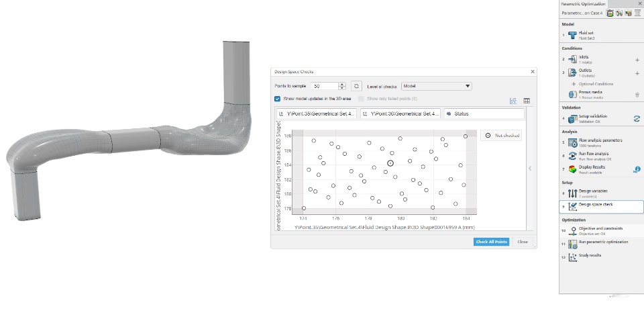Click the Objective and constraints label
Screen dimensions: 644x311
[x=600, y=228]
